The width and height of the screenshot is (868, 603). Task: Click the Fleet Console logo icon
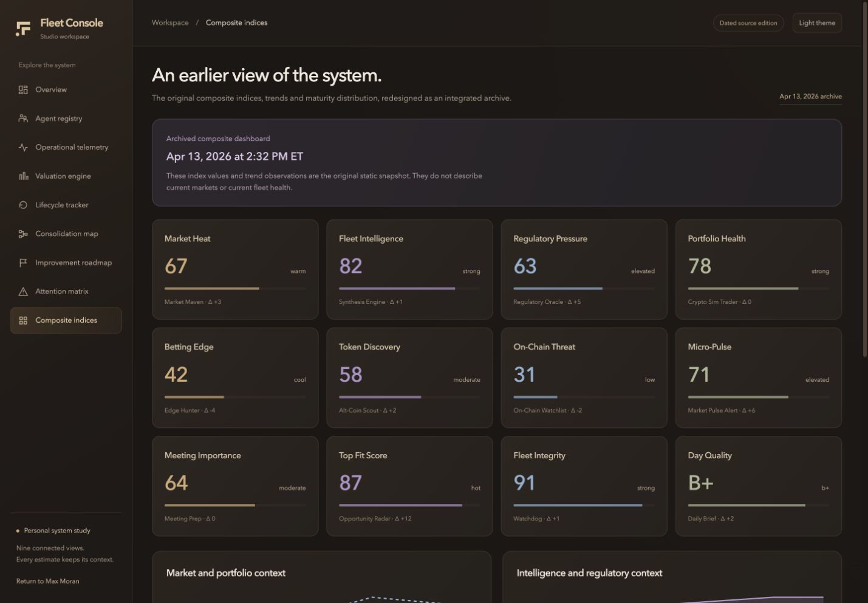pos(23,29)
